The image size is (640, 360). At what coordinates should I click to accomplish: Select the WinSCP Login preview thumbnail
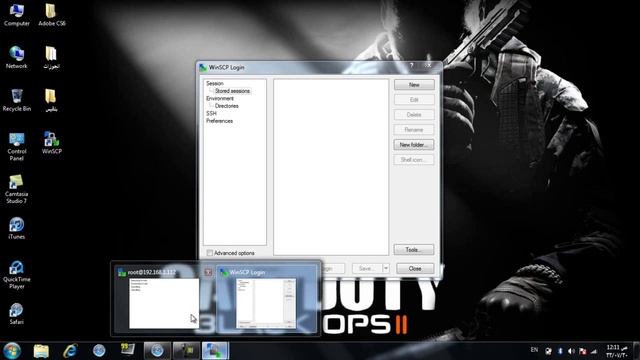point(266,303)
